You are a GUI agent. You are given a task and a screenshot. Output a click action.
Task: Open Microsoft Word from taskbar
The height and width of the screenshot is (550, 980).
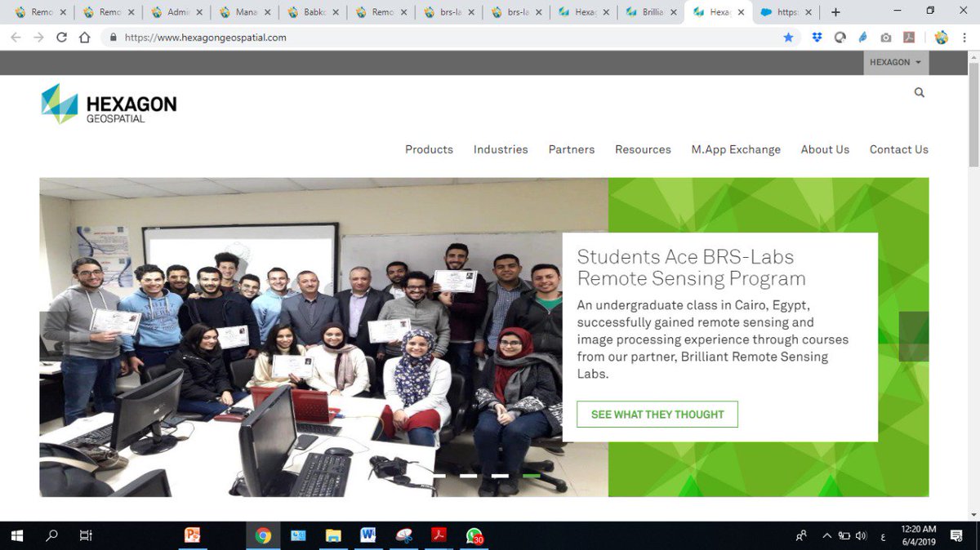368,535
